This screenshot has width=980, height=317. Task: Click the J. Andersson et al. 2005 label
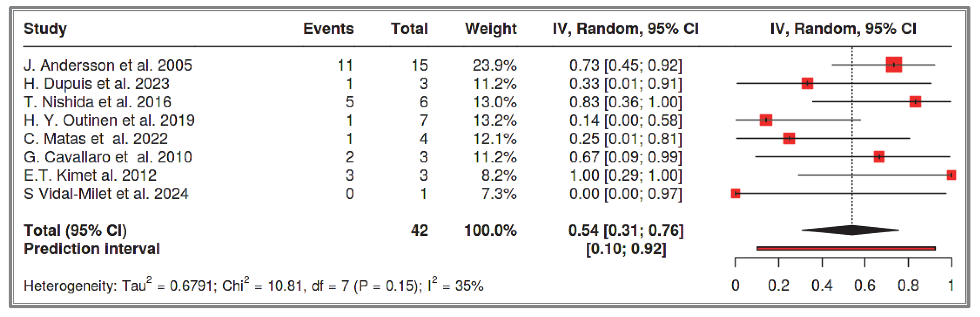click(108, 65)
